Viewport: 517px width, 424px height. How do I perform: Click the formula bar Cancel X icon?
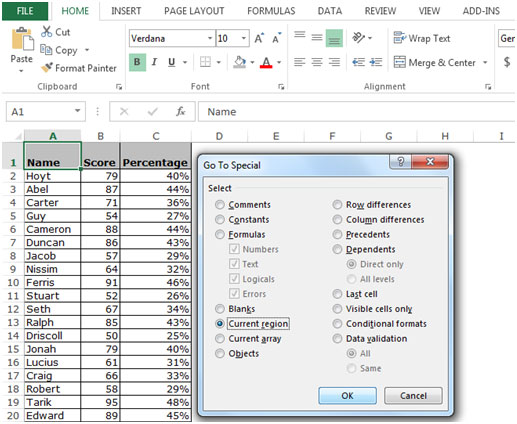pos(124,111)
